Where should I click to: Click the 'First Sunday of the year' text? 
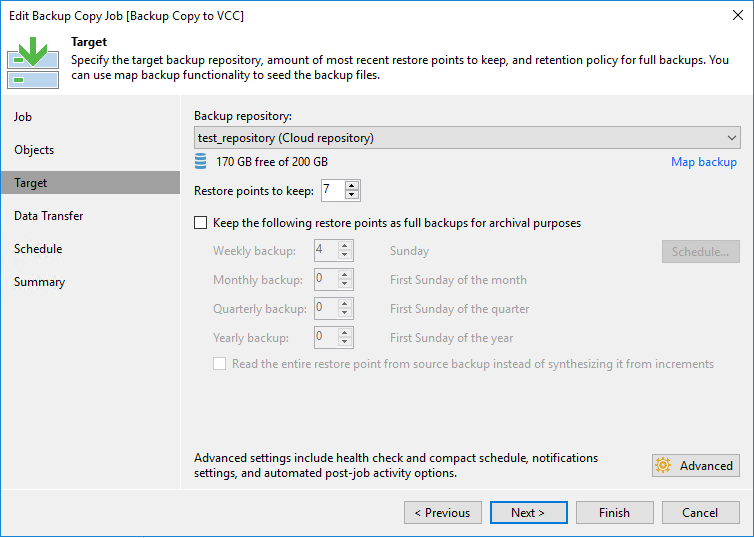point(452,338)
